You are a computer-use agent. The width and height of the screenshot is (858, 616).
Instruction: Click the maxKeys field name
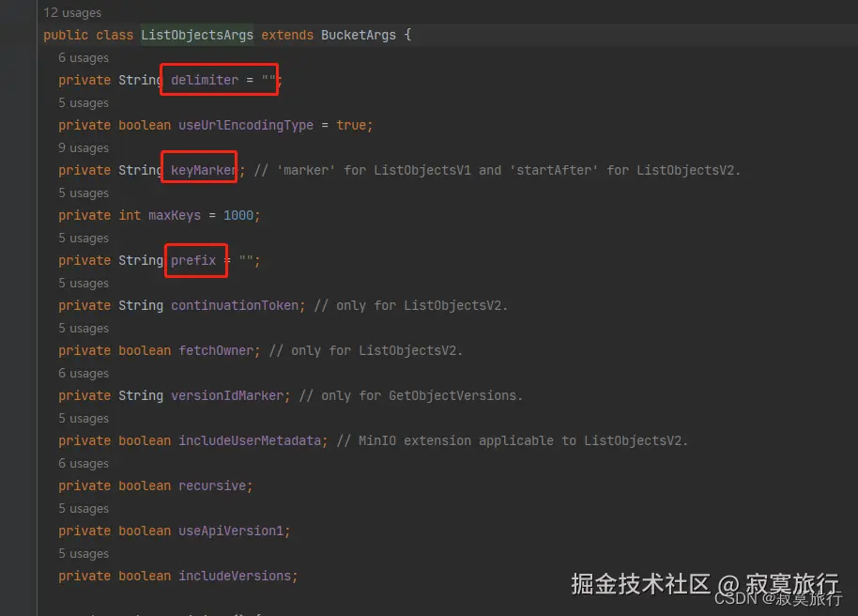tap(175, 215)
